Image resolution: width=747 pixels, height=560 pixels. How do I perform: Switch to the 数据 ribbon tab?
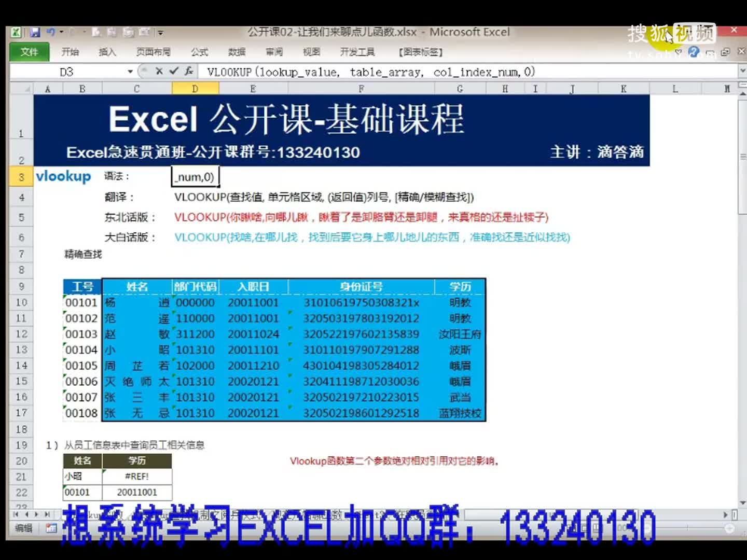click(237, 52)
